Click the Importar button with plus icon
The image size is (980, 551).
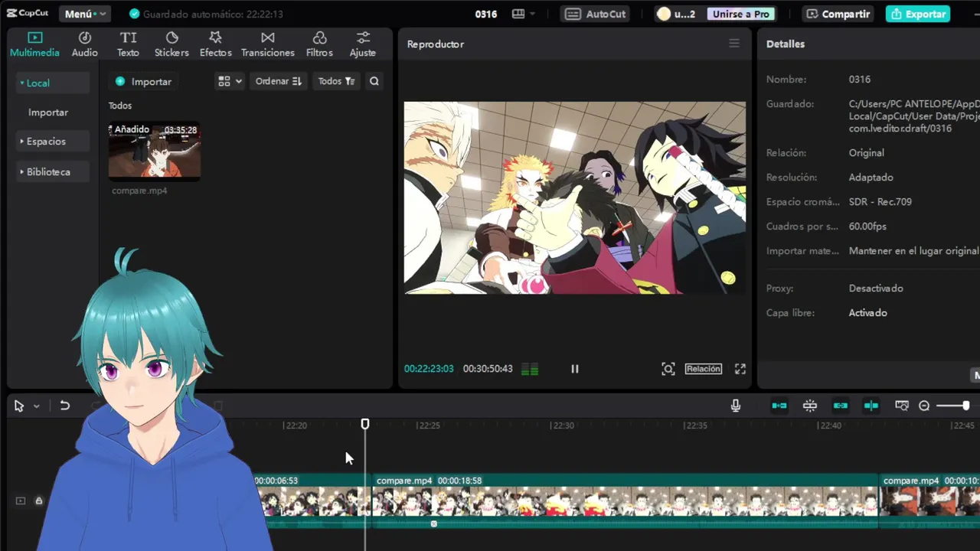[x=143, y=81]
